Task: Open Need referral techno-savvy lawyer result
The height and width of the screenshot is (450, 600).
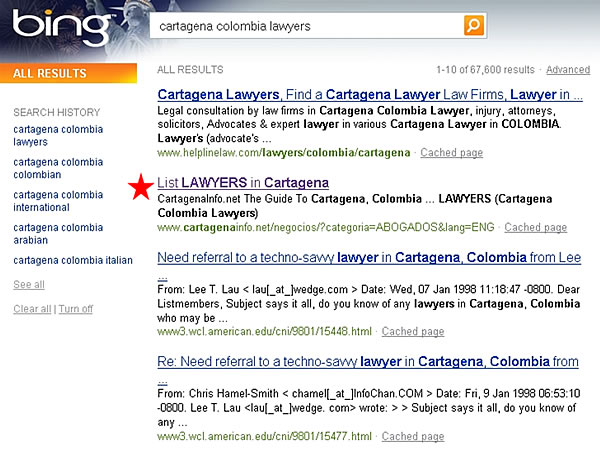Action: coord(368,258)
